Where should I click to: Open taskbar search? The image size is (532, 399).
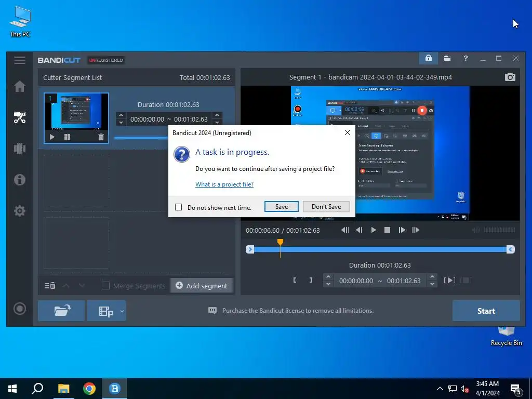click(37, 389)
